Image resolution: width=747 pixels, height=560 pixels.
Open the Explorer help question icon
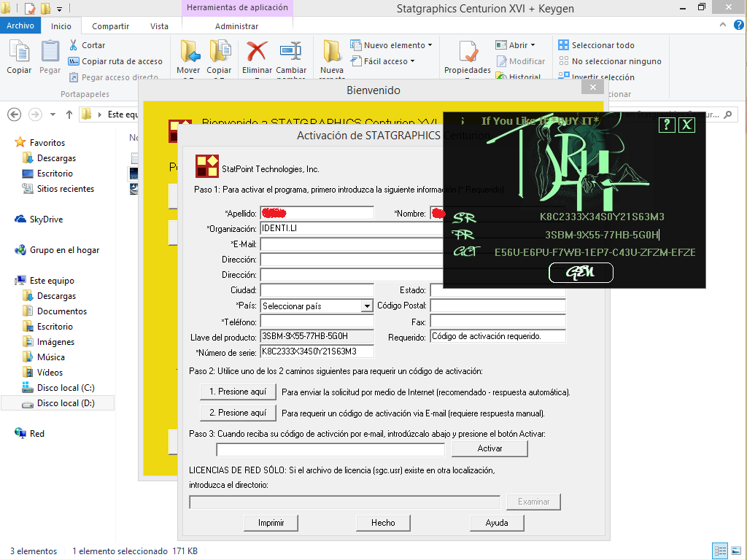coord(738,25)
